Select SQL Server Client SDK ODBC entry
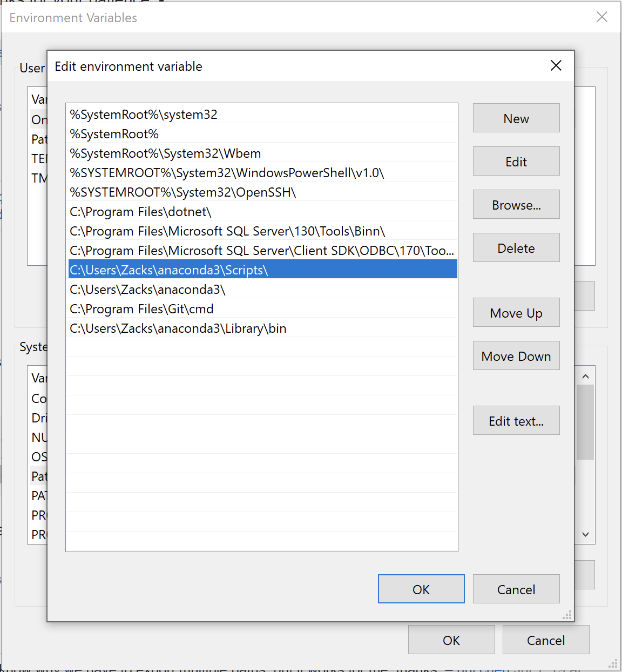 pos(262,250)
